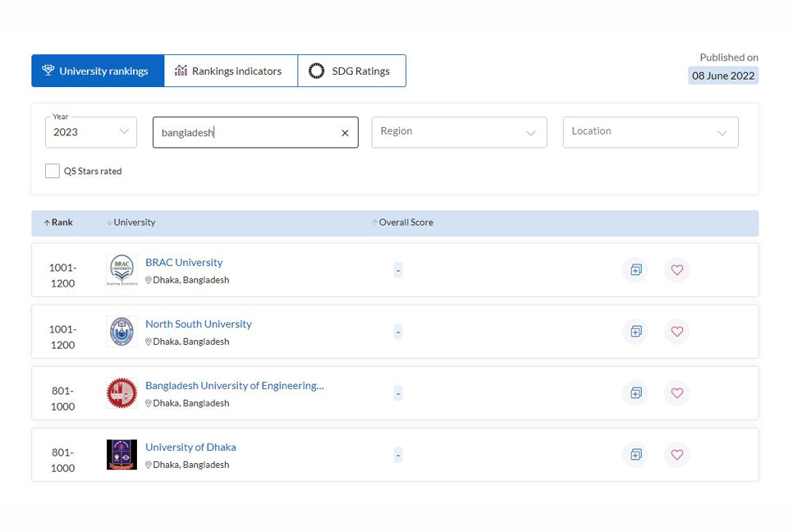Click the 08 June 2022 date badge

coord(723,76)
